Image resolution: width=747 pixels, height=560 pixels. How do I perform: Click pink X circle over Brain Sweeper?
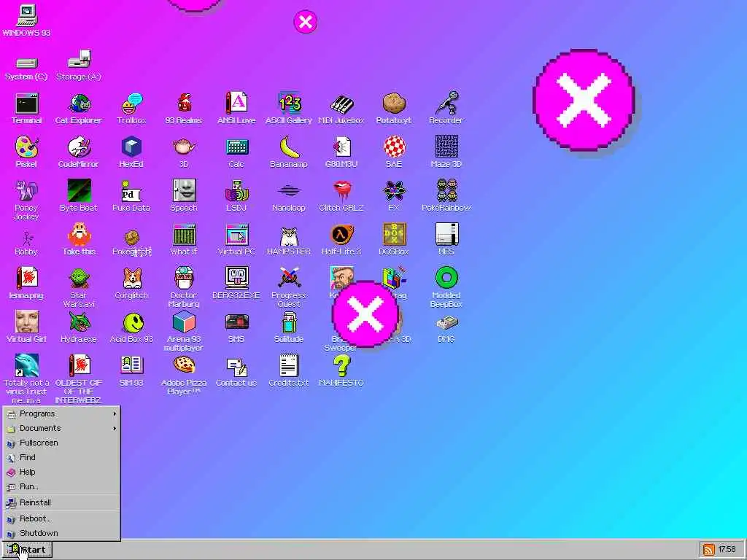pyautogui.click(x=365, y=314)
